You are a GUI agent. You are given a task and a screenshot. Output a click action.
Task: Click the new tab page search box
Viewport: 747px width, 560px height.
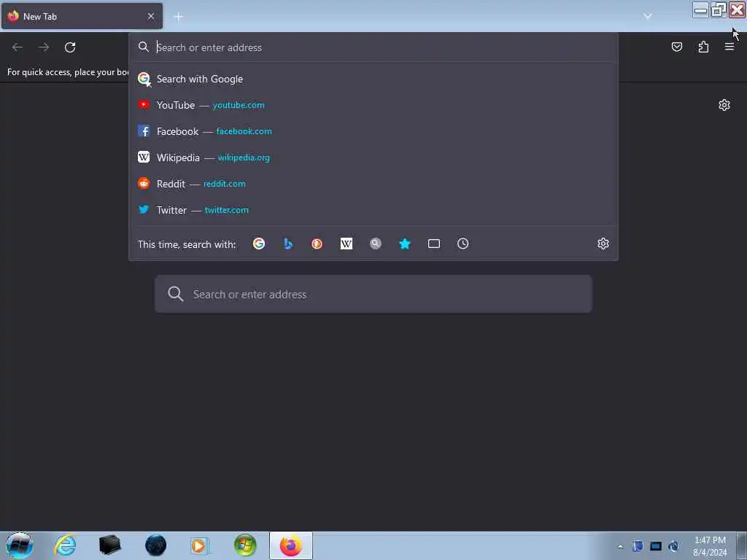tap(373, 294)
